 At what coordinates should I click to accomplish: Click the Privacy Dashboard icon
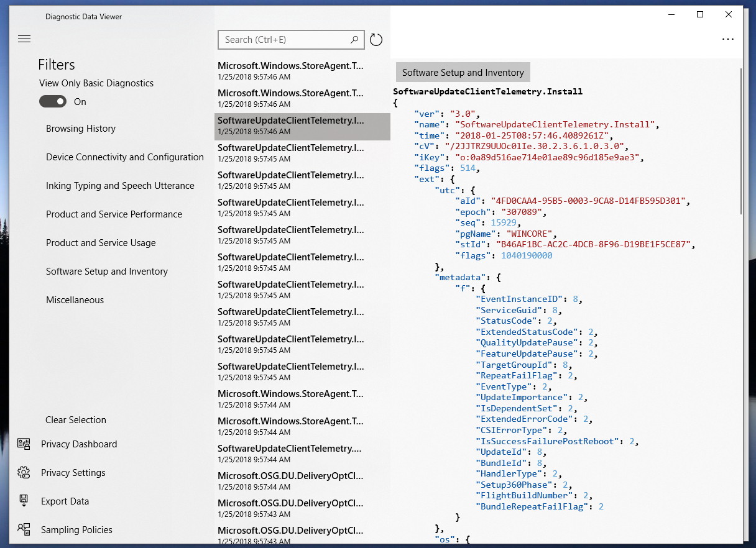(x=24, y=444)
